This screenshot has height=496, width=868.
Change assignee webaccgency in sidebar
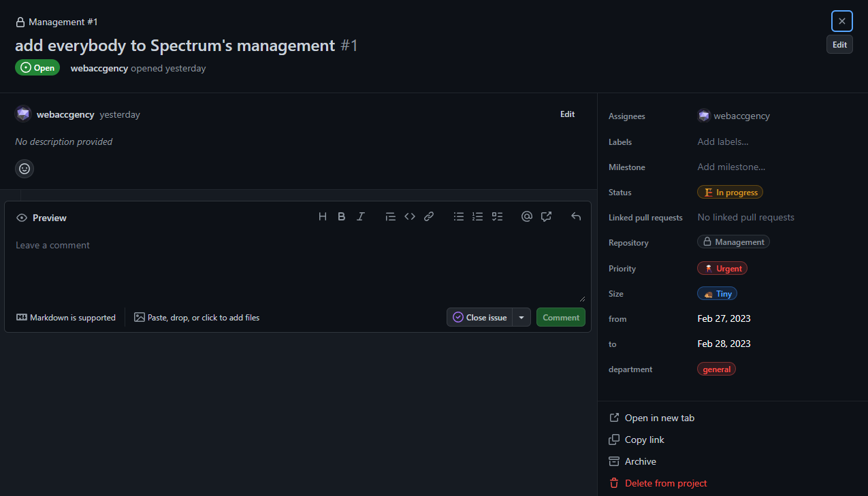(x=734, y=116)
